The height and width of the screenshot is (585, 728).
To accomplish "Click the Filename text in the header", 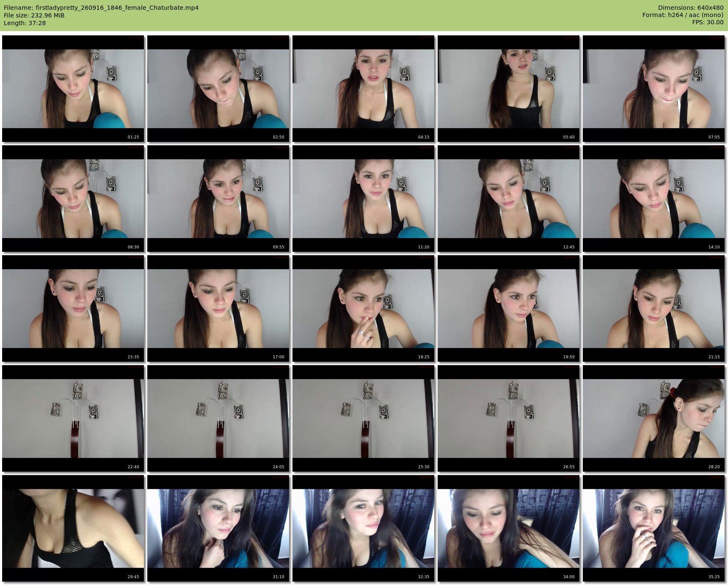I will (101, 8).
